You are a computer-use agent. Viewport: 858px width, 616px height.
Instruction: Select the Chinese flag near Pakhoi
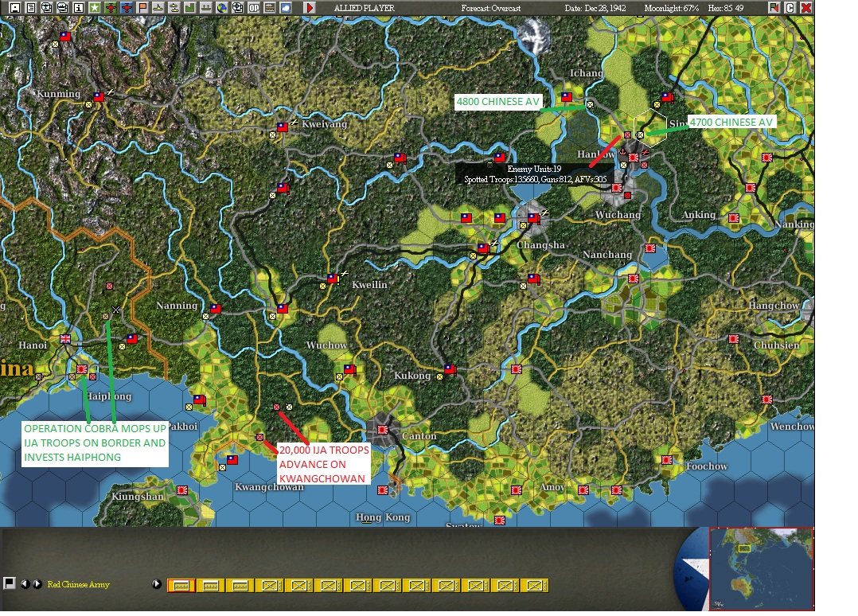199,400
